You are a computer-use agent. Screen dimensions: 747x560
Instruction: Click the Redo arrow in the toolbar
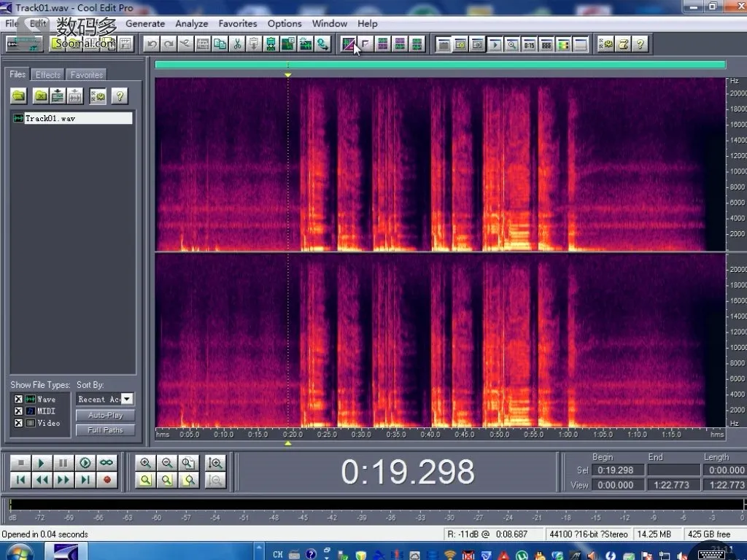point(169,44)
